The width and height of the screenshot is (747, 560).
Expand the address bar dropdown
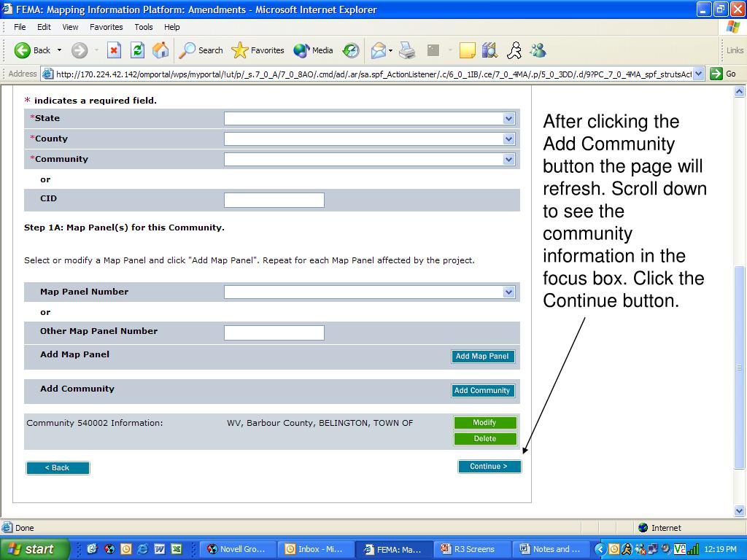click(x=698, y=74)
